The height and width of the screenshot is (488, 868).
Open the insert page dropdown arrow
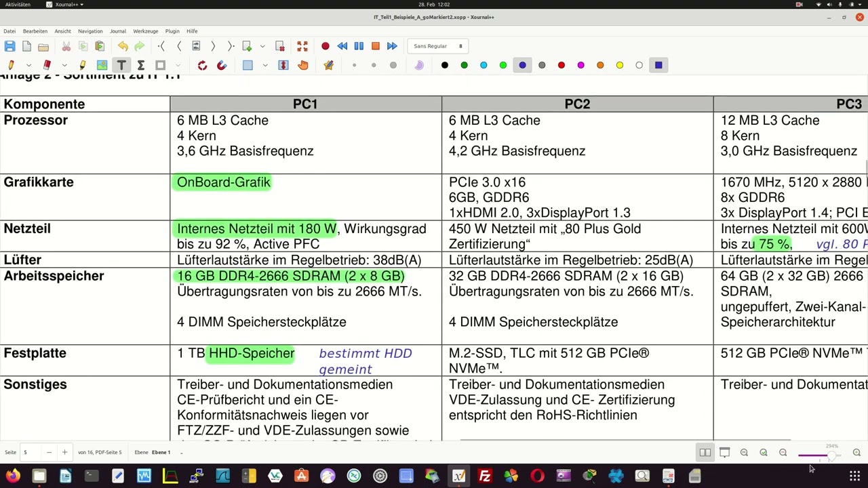coord(262,46)
